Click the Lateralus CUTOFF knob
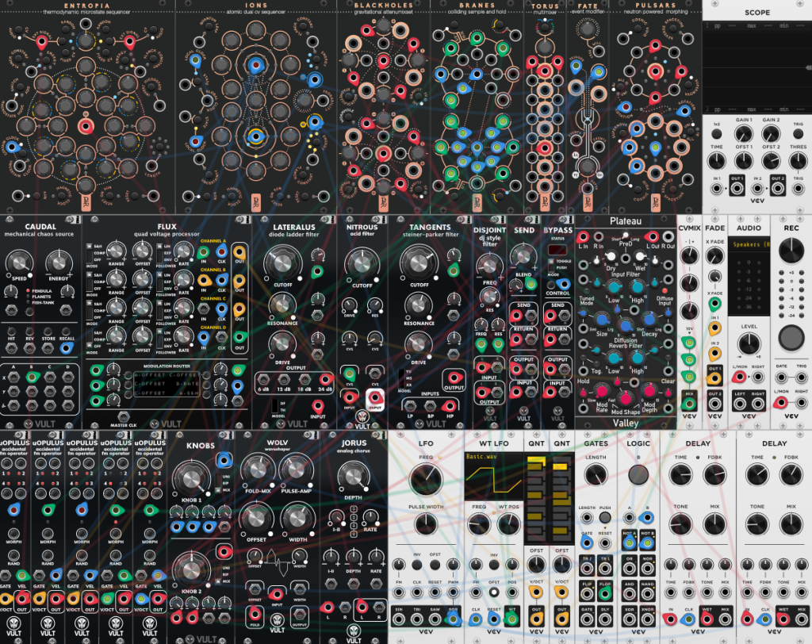The width and height of the screenshot is (812, 644). point(283,263)
